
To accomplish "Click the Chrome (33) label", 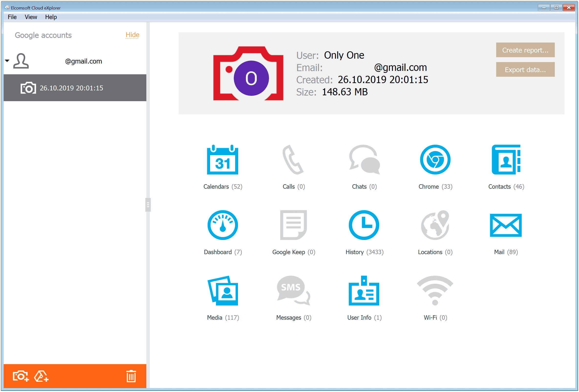I will (x=435, y=187).
